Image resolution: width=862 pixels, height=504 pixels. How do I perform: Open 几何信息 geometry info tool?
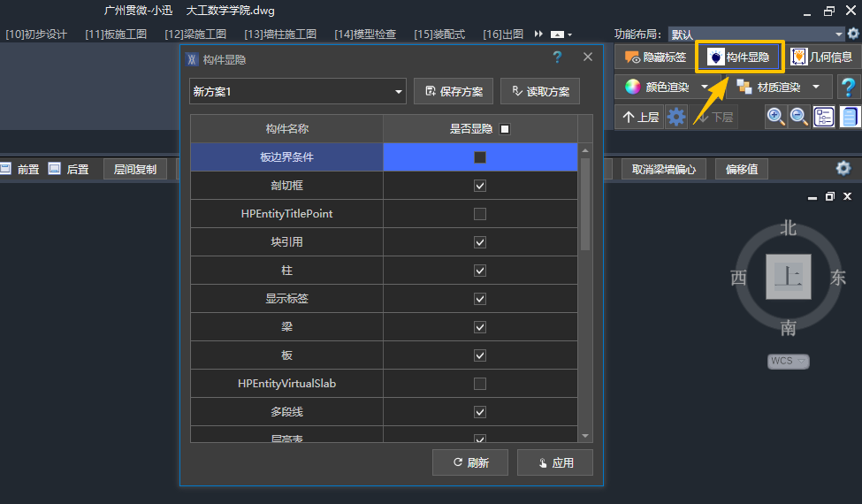pos(821,57)
